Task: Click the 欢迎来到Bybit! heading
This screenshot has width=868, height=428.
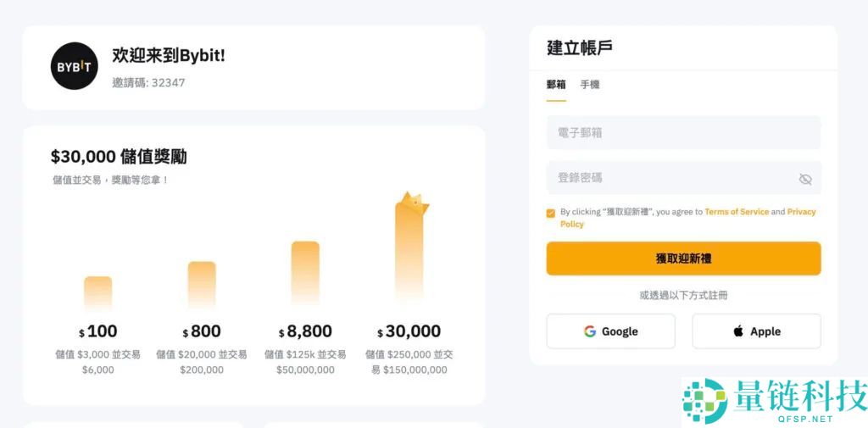Action: pyautogui.click(x=169, y=55)
